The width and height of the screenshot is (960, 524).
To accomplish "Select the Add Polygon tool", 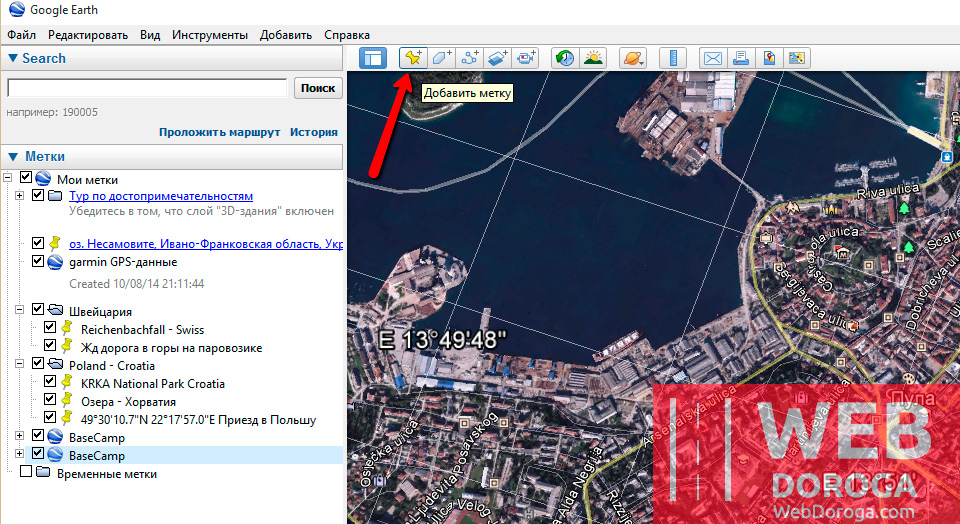I will click(x=441, y=58).
